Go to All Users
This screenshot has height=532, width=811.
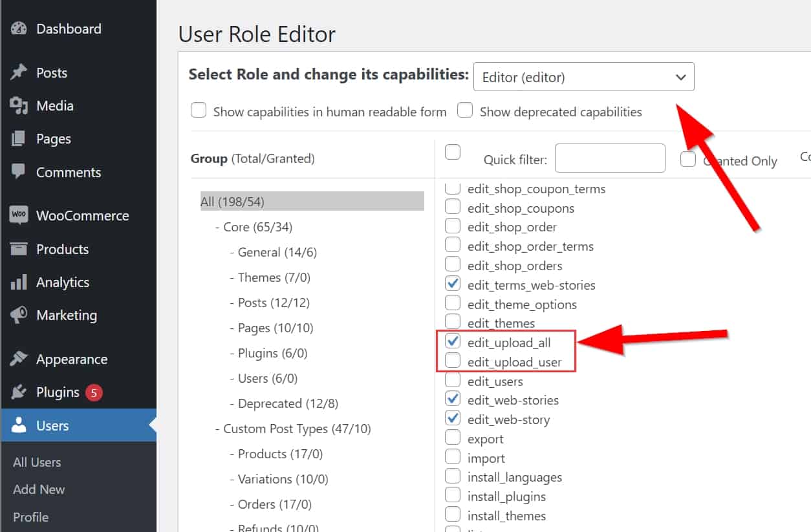click(36, 462)
